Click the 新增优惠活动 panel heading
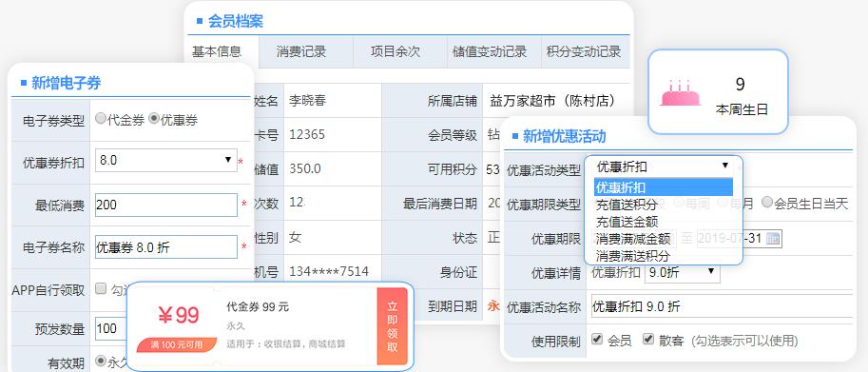 [564, 136]
